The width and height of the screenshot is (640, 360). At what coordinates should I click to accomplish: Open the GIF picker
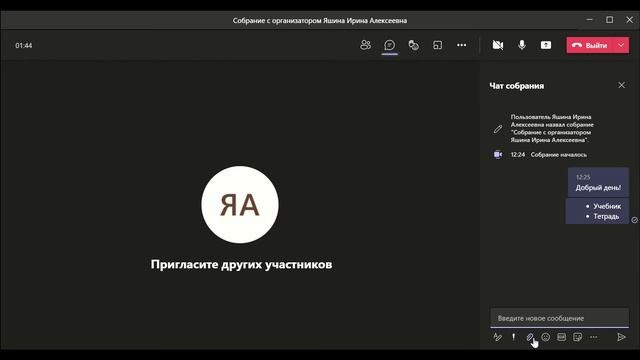coord(562,337)
